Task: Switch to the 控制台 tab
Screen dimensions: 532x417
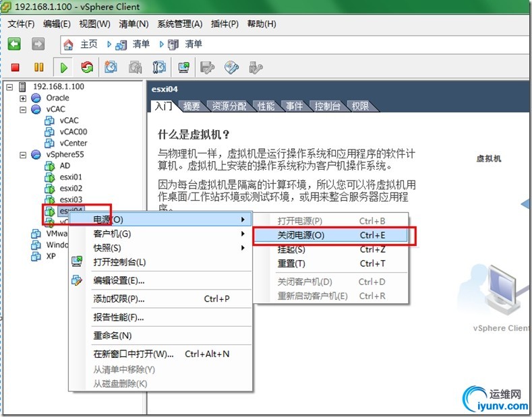Action: [x=328, y=106]
